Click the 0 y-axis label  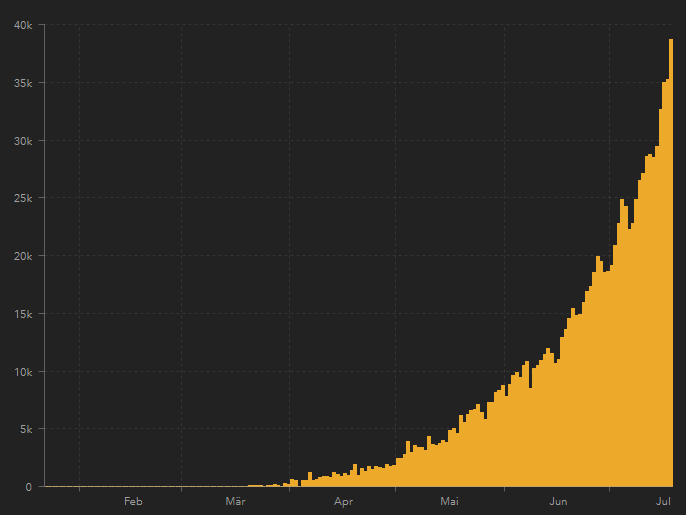[x=29, y=487]
